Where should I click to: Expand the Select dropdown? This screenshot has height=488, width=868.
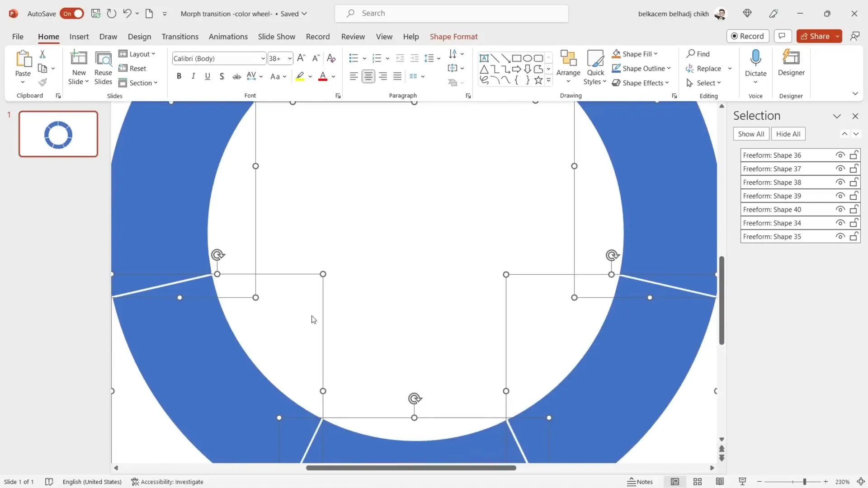point(704,83)
